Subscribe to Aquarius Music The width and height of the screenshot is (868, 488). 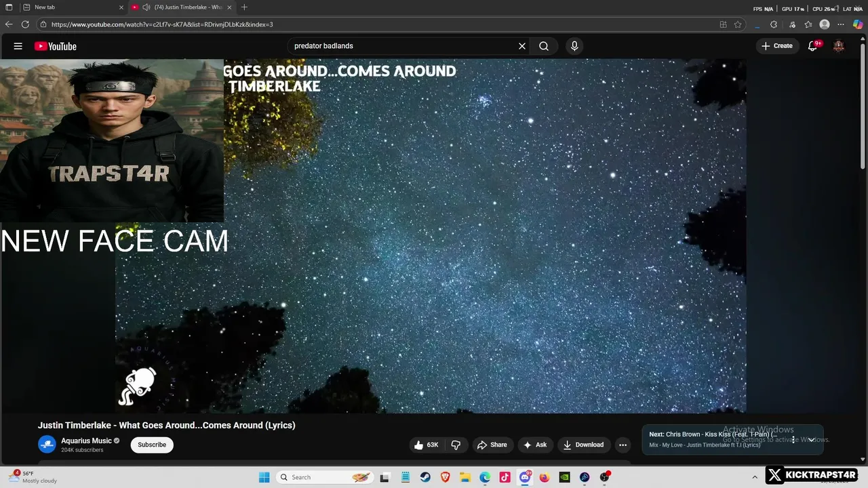point(152,445)
